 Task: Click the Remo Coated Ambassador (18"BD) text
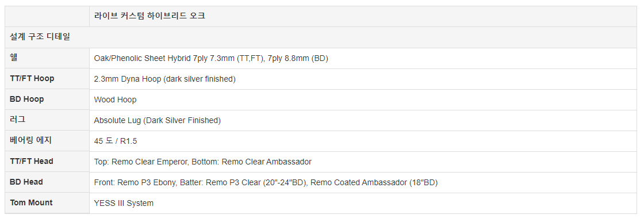pos(374,182)
